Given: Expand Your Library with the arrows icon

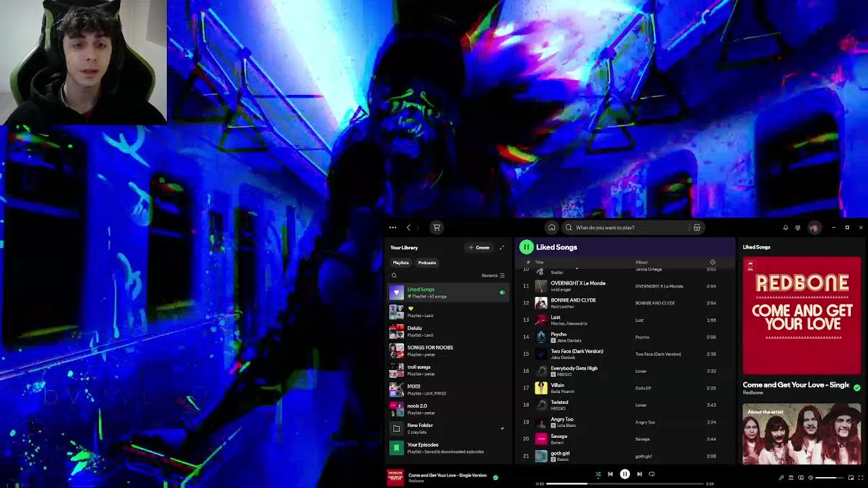Looking at the screenshot, I should pyautogui.click(x=502, y=247).
